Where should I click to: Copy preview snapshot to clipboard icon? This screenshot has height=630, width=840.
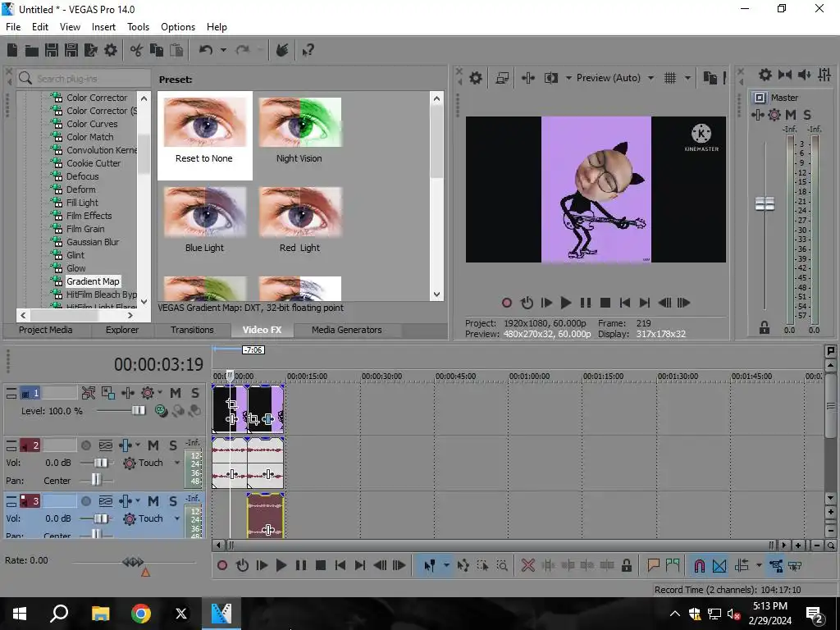710,78
